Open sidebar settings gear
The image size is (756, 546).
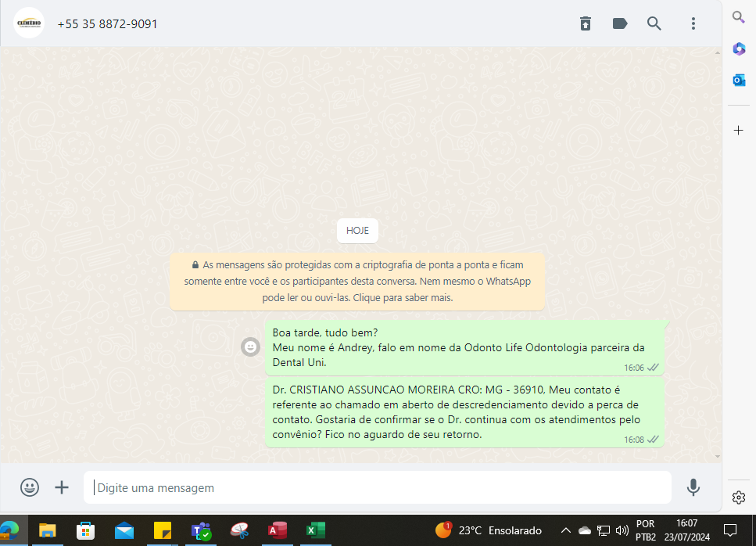739,498
